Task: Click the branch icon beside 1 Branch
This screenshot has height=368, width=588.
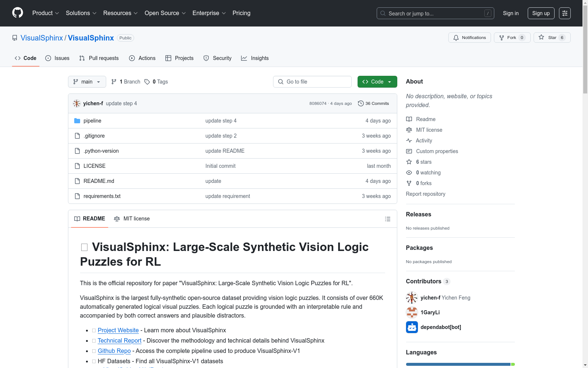Action: pos(114,82)
